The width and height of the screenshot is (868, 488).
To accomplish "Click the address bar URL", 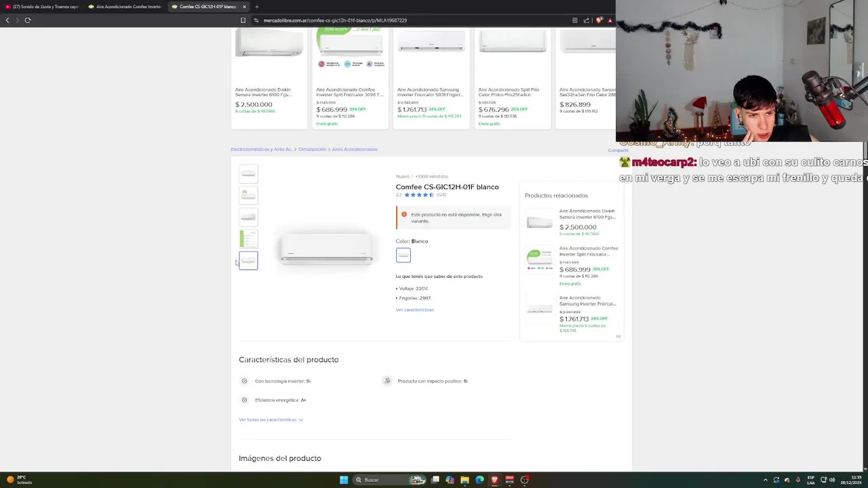I will click(x=335, y=20).
